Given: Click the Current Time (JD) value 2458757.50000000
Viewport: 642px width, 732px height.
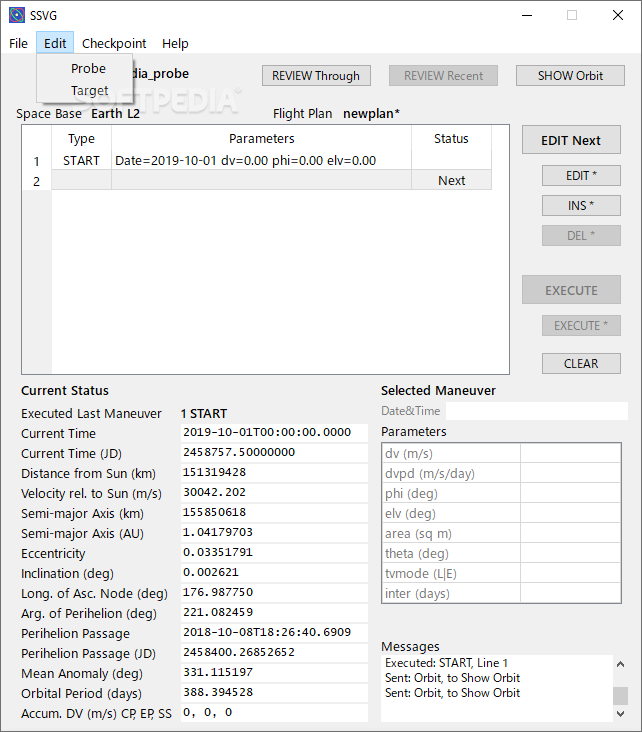Looking at the screenshot, I should (x=274, y=452).
